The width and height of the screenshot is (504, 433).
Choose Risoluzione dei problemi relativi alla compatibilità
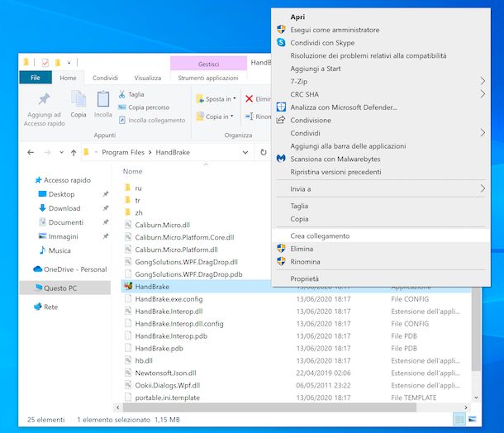tap(381, 55)
